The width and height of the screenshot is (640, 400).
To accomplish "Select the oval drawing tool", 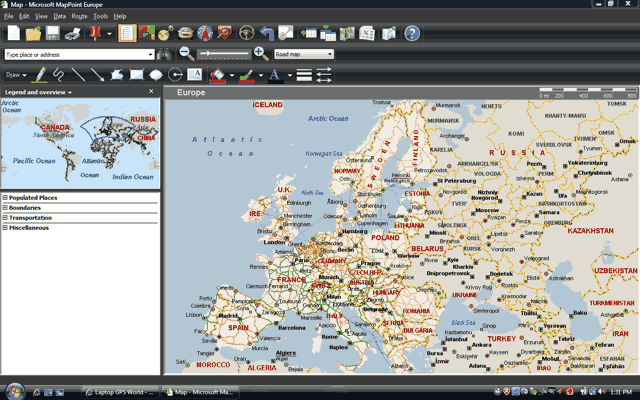I will [156, 75].
